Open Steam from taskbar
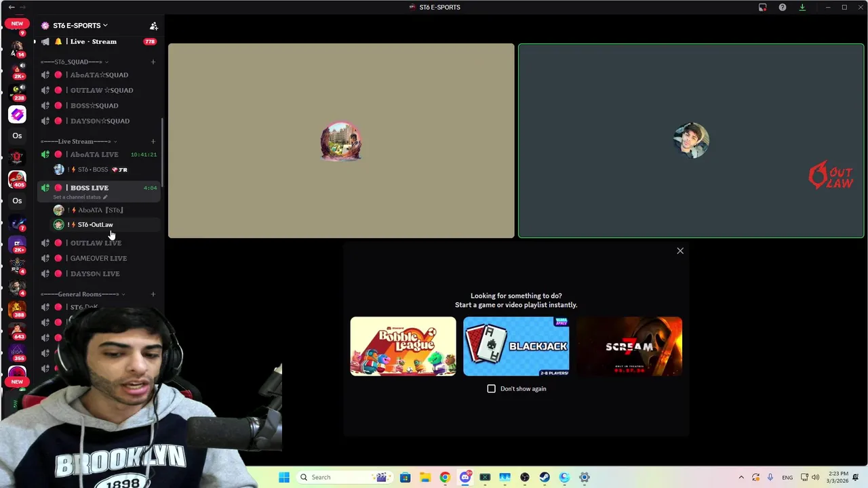Screen dimensions: 868x488 [x=545, y=477]
